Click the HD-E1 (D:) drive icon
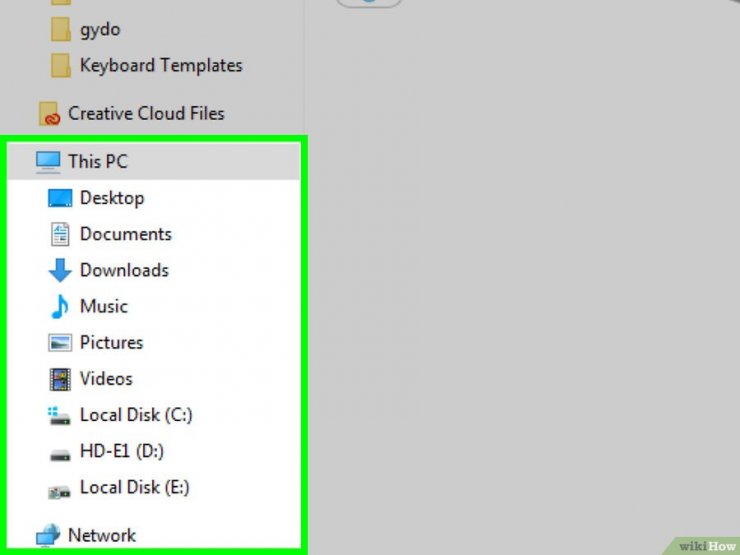 tap(60, 452)
